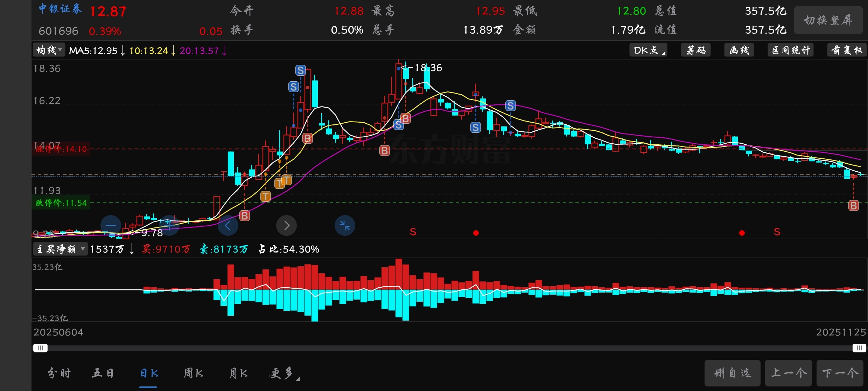Switch to the 周K weekly tab

193,373
